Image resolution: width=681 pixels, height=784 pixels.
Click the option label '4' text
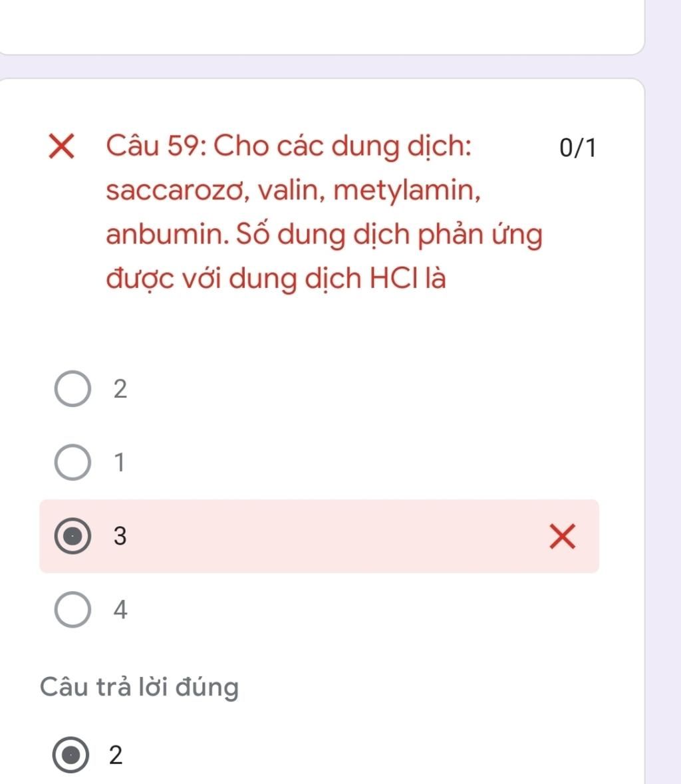tap(120, 610)
